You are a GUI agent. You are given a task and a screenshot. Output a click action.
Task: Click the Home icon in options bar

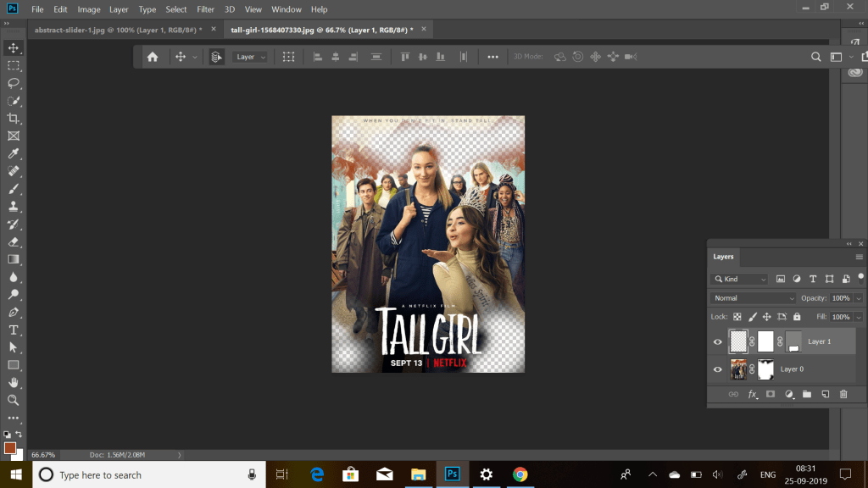pos(153,57)
